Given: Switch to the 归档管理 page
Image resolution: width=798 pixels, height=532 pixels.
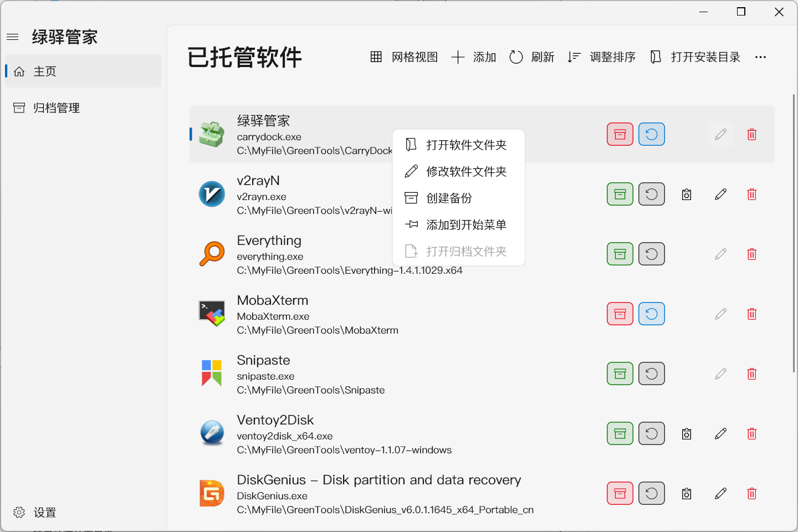Looking at the screenshot, I should pos(57,108).
